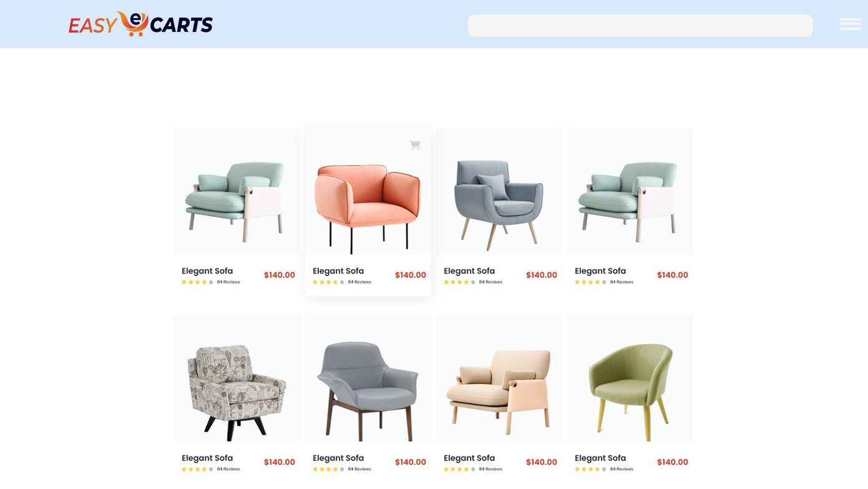View the beige wooden-frame armchair image
The height and width of the screenshot is (489, 868).
tap(499, 378)
